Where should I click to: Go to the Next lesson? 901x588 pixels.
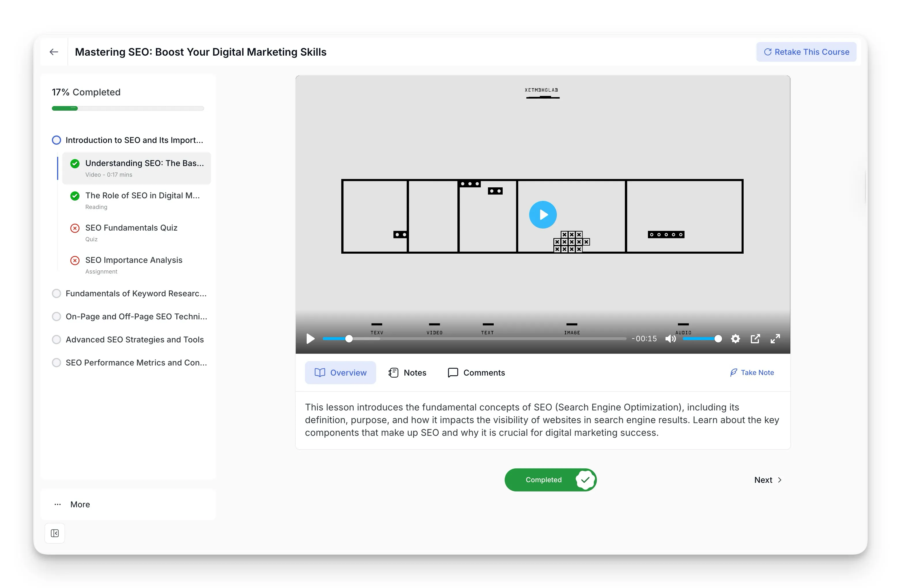point(768,480)
